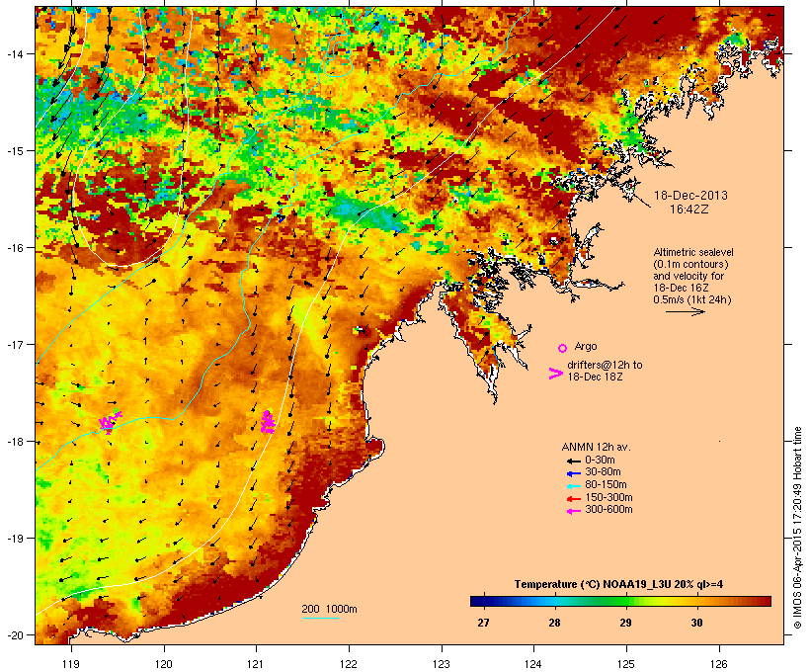Click the magenta drifter cluster near 119.4E
Viewport: 810px width, 672px height.
pyautogui.click(x=110, y=421)
